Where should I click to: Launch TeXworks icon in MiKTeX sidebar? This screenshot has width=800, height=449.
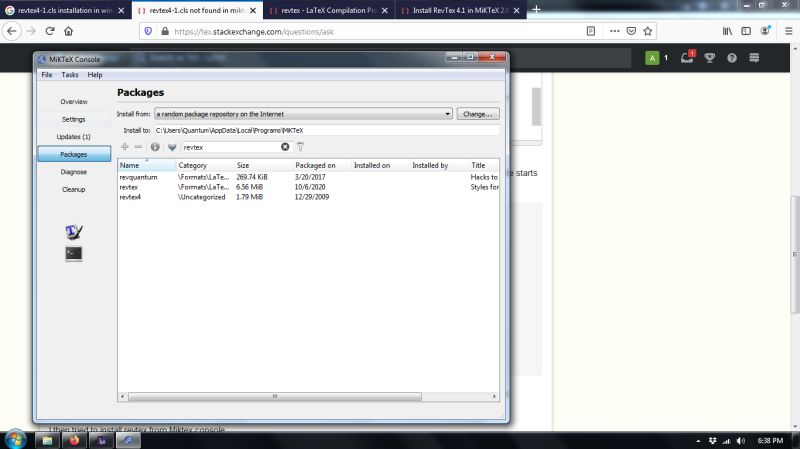tap(74, 232)
